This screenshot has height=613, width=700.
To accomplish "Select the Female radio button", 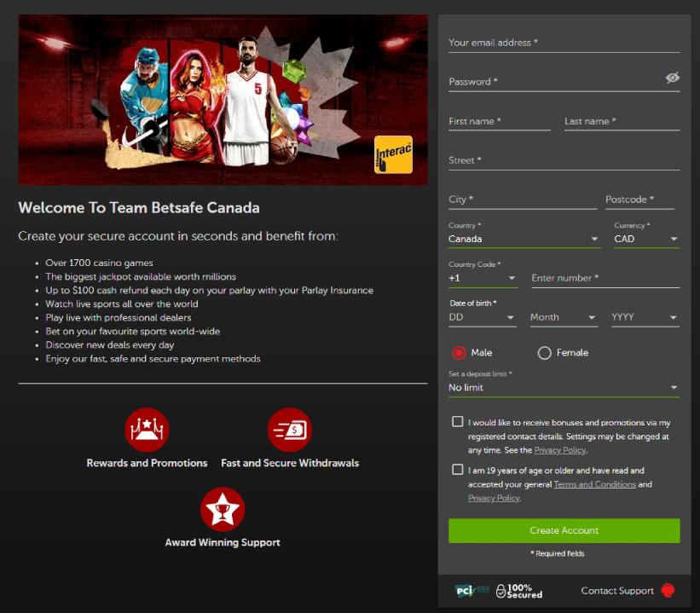I will (544, 353).
